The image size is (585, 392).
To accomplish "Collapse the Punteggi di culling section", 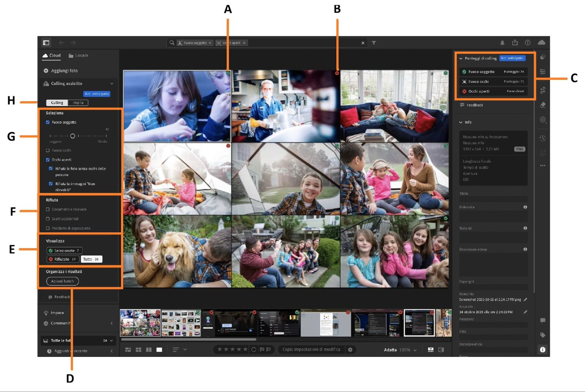I will tap(461, 58).
